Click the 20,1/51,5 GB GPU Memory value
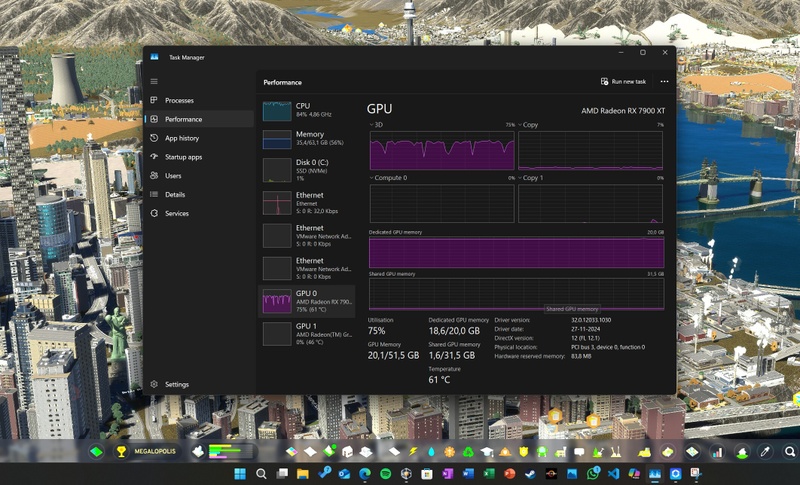 [x=393, y=355]
